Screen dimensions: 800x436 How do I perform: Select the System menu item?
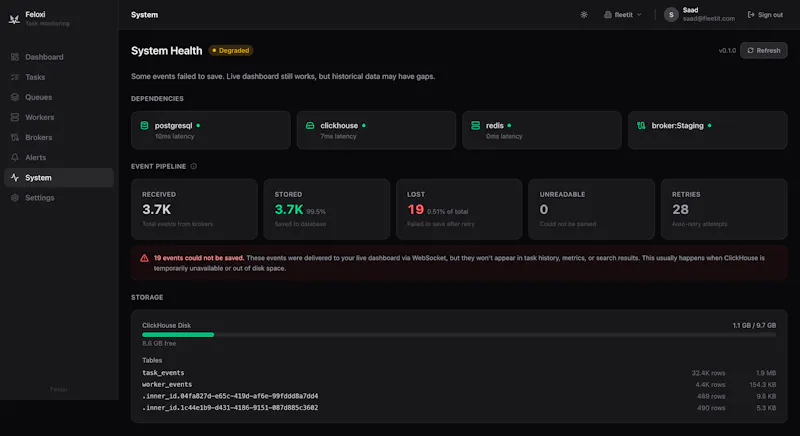pyautogui.click(x=59, y=177)
